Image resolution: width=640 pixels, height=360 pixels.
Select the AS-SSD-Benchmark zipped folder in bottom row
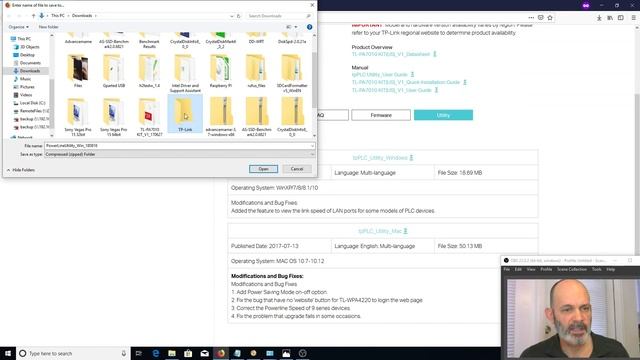(256, 117)
